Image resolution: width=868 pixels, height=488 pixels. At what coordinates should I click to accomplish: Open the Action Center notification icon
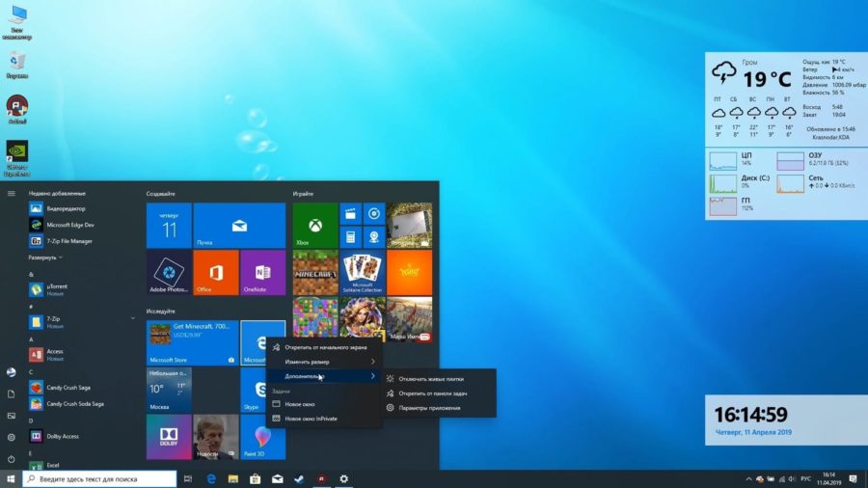(x=854, y=478)
